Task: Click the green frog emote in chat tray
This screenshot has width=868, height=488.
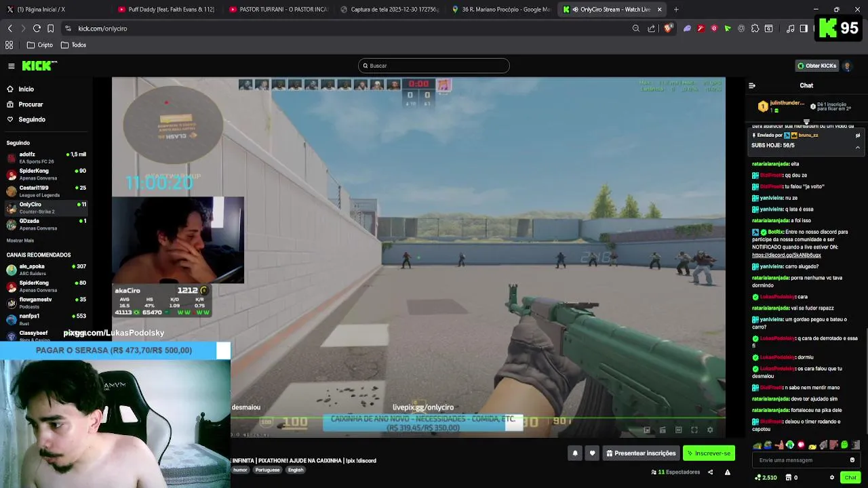Action: click(844, 445)
